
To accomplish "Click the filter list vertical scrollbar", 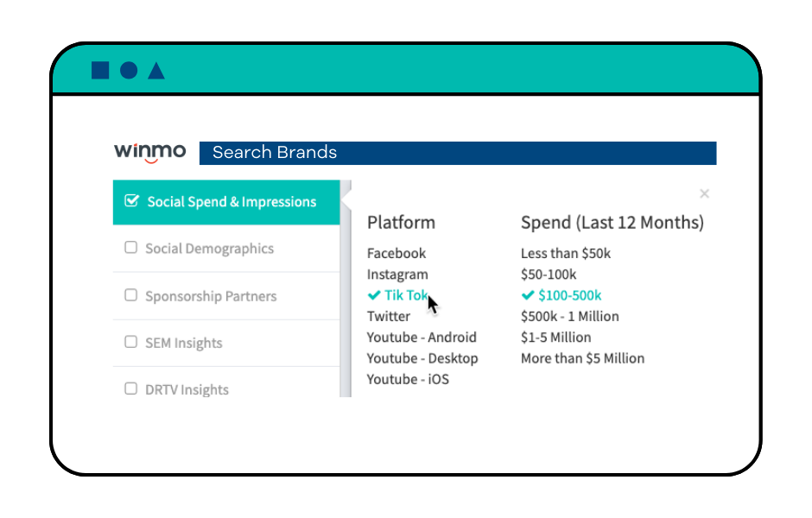I will pyautogui.click(x=346, y=288).
